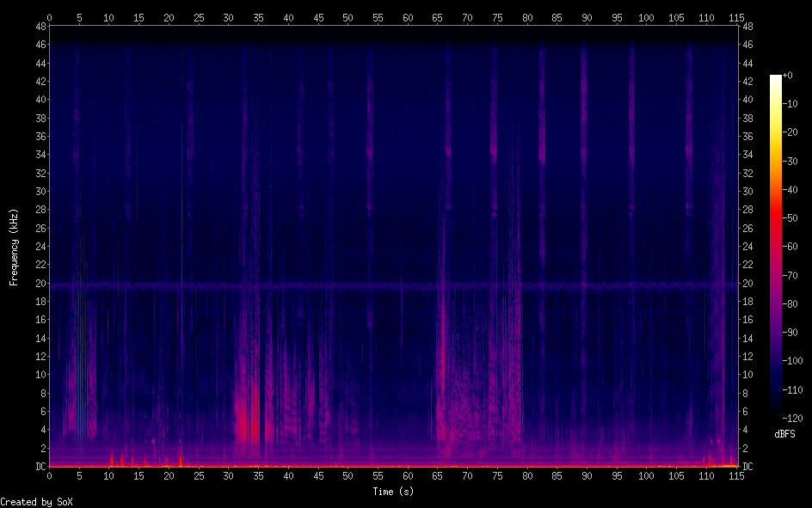
Task: Click the "-120" label on the dBFS legend
Action: pos(795,418)
